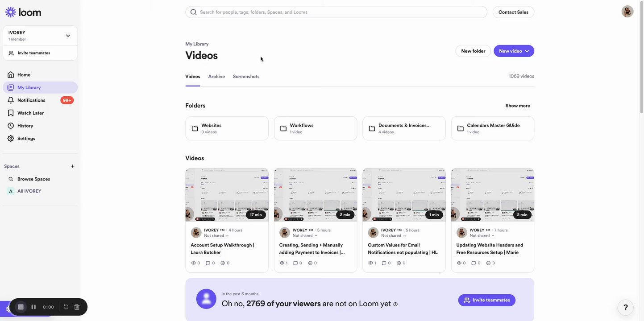Click views eye icon on Creating, Sending video
Image resolution: width=644 pixels, height=321 pixels.
(282, 263)
